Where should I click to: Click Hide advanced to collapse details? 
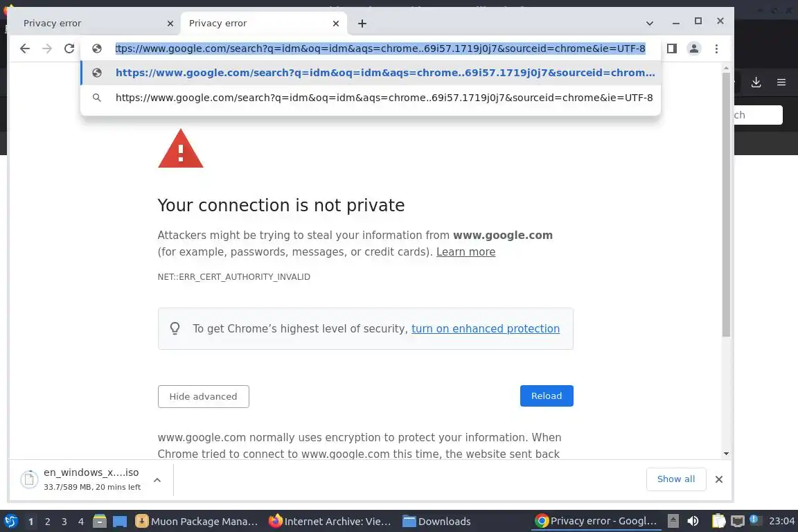[x=203, y=396]
